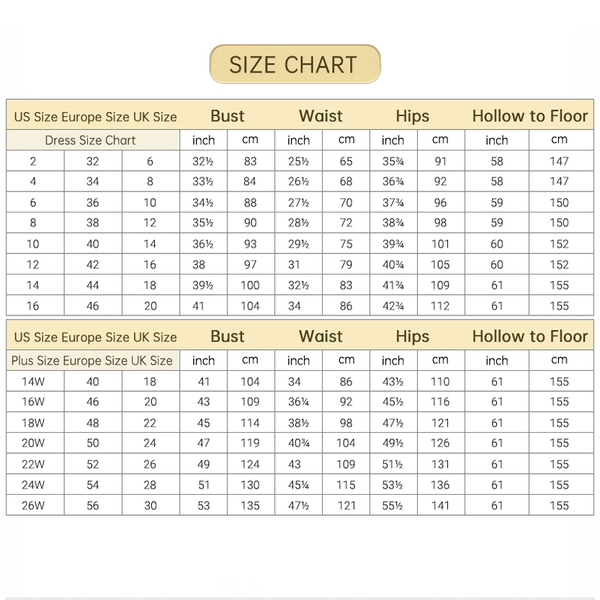Click the Hips header in the plus size table
Screen dimensions: 600x600
click(412, 336)
